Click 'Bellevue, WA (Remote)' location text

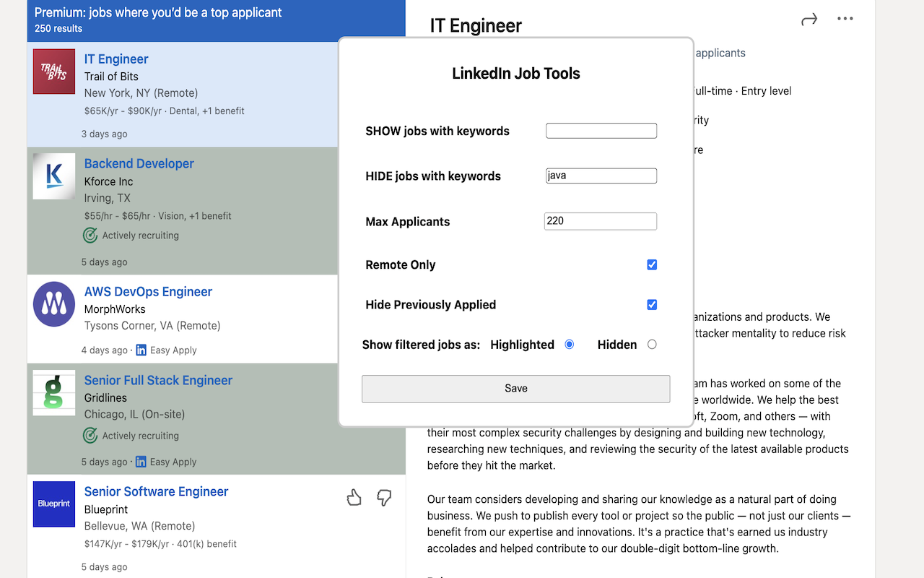(x=140, y=526)
